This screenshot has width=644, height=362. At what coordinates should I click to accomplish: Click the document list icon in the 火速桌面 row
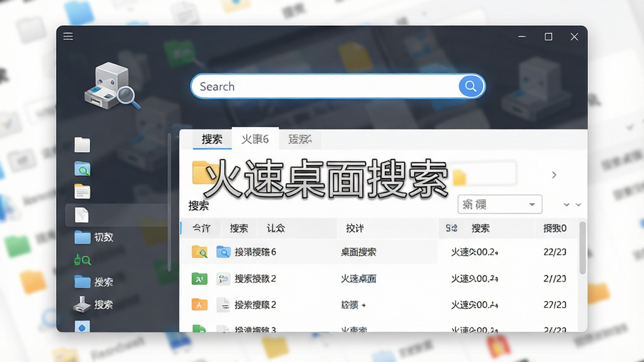coord(223,279)
